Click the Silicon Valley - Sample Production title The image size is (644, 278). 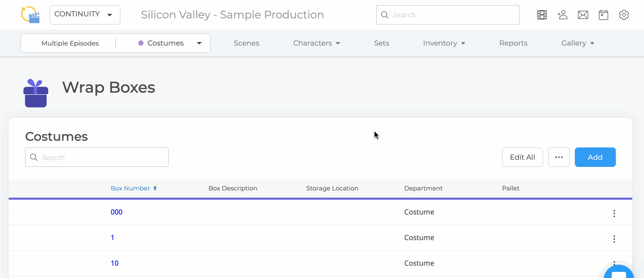point(233,15)
